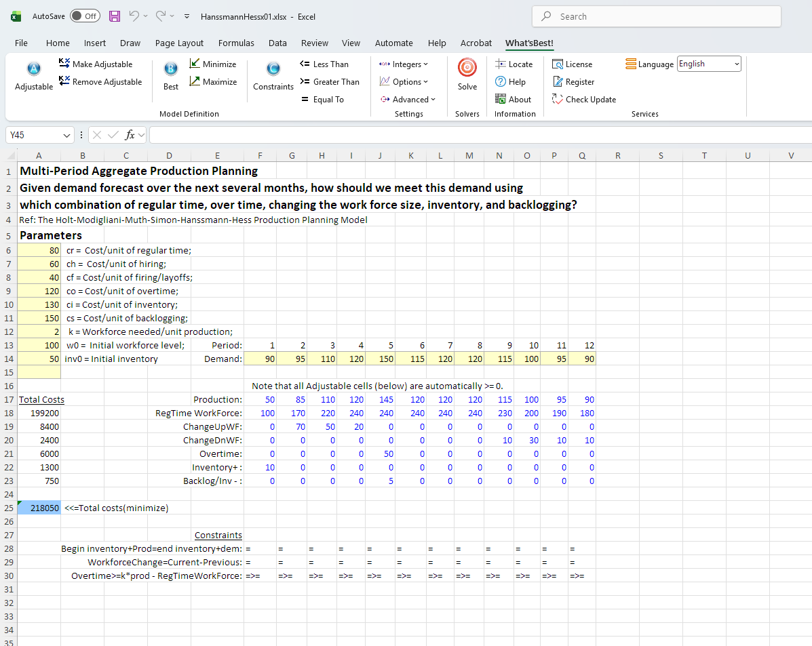Expand the Name Box dropdown arrow
Image resolution: width=812 pixels, height=646 pixels.
pyautogui.click(x=66, y=135)
